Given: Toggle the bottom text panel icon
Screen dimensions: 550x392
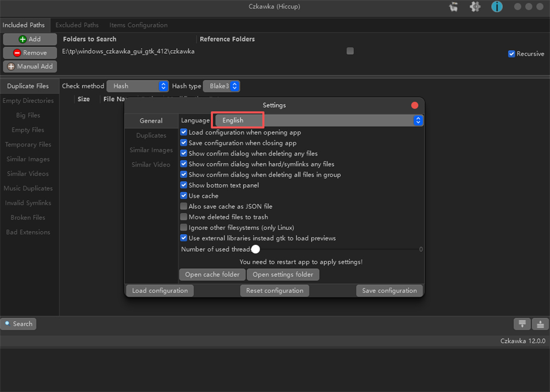Looking at the screenshot, I should click(522, 324).
